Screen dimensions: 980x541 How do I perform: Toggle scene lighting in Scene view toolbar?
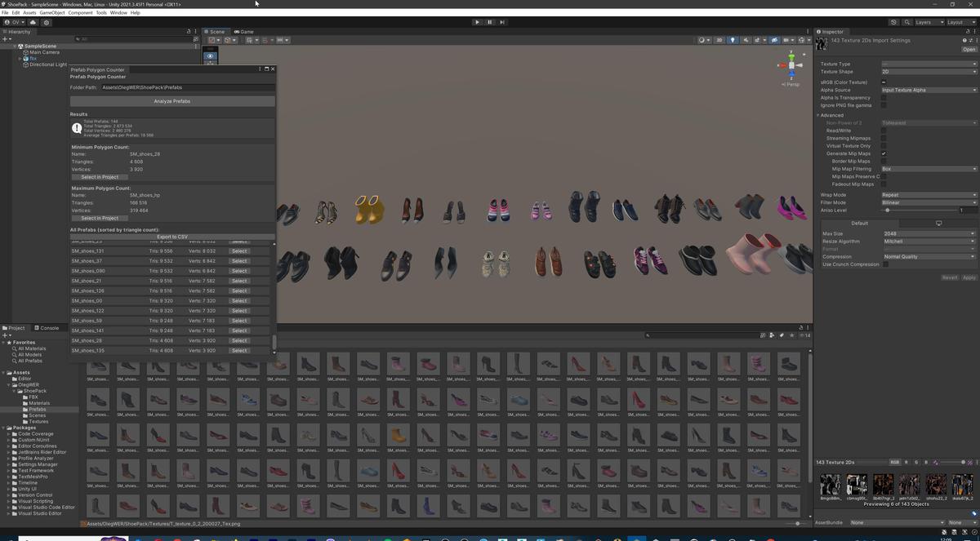click(x=733, y=39)
